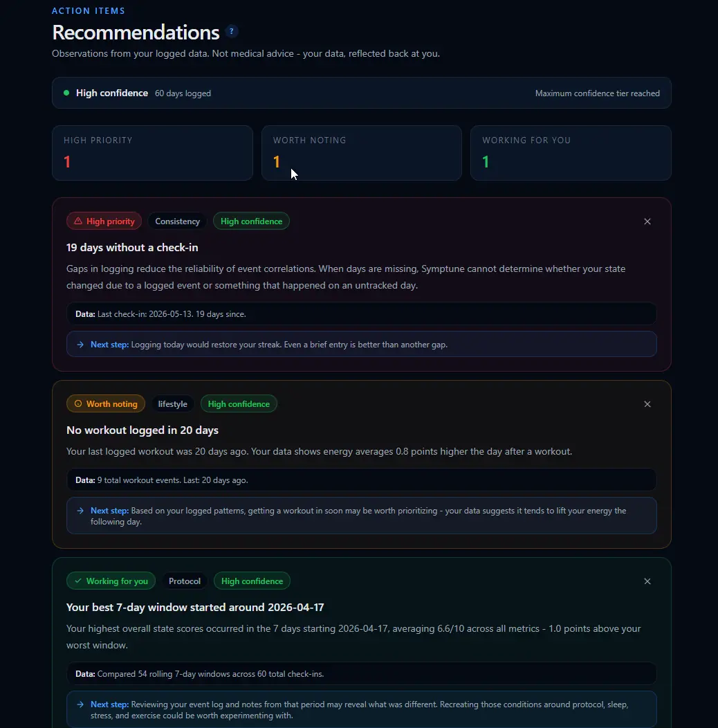Image resolution: width=718 pixels, height=728 pixels.
Task: Click the Consistency category tag
Action: tap(177, 221)
